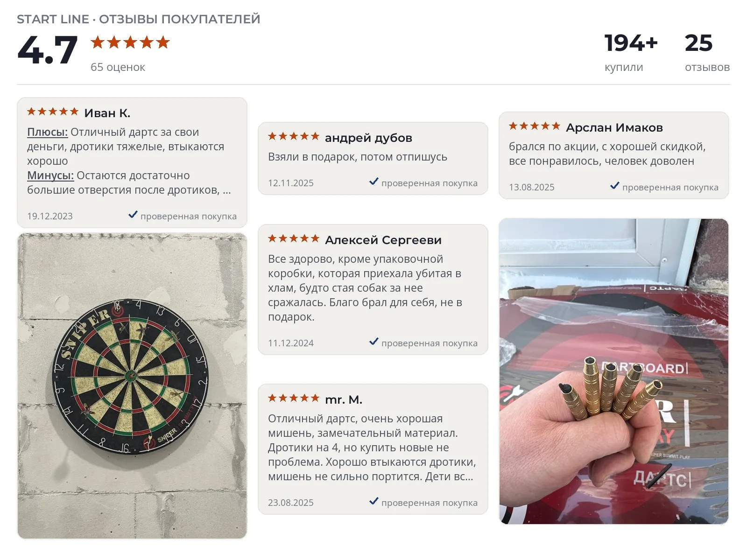Click the "25 отзывов" reviews counter
This screenshot has width=747, height=560.
coord(707,52)
